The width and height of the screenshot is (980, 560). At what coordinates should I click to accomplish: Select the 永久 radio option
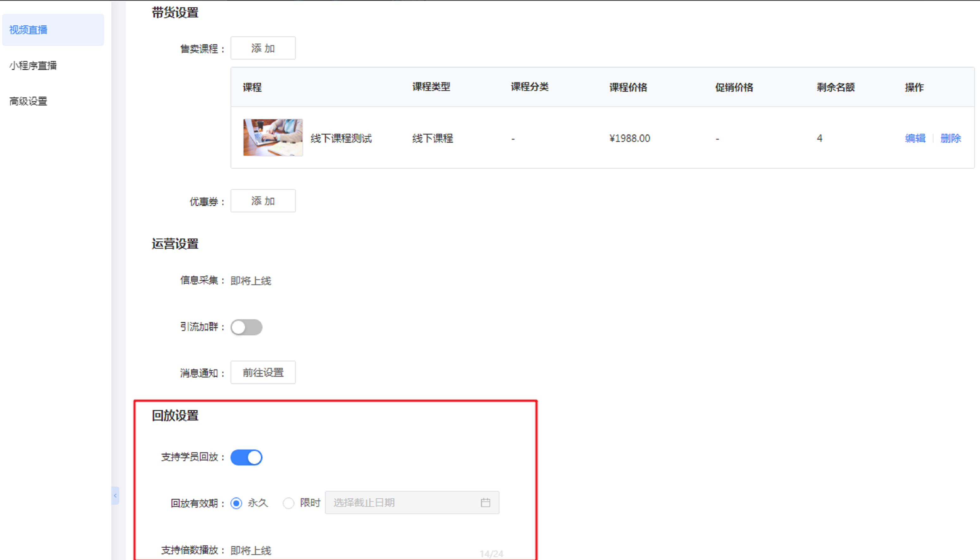point(236,503)
